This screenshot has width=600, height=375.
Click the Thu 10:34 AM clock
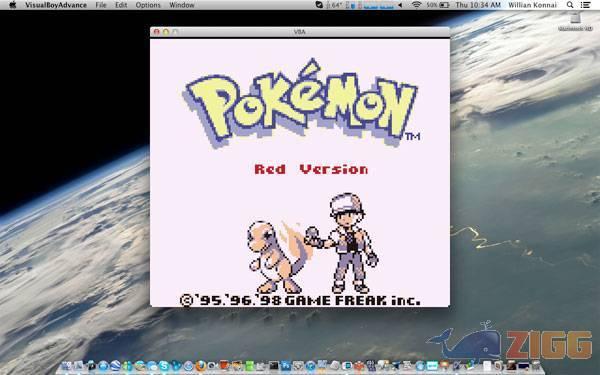click(x=478, y=5)
